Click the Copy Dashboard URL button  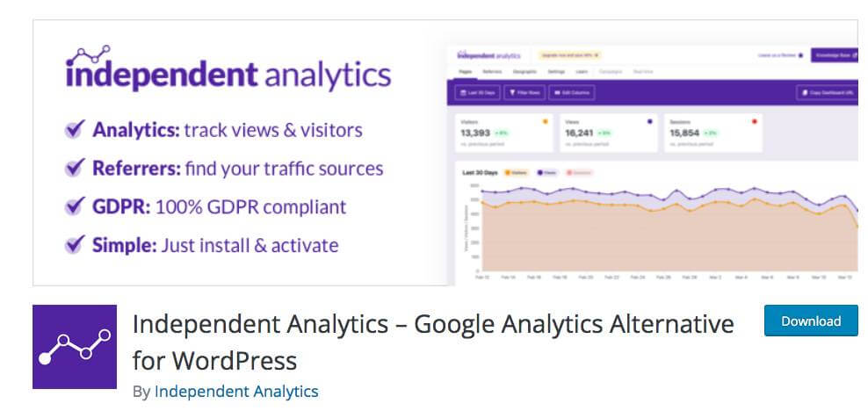pyautogui.click(x=828, y=93)
